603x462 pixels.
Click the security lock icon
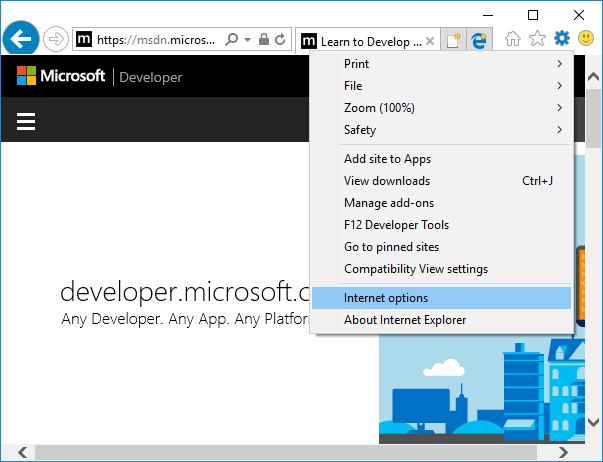click(x=263, y=39)
